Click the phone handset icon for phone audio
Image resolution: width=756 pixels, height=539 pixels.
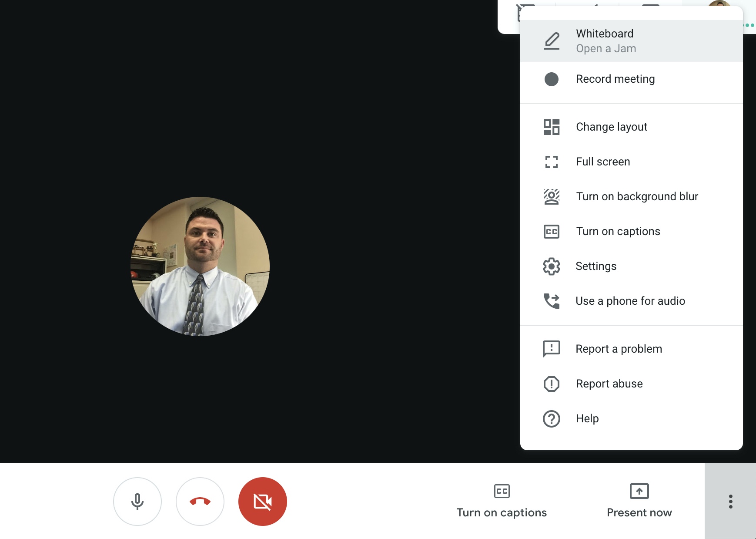551,300
